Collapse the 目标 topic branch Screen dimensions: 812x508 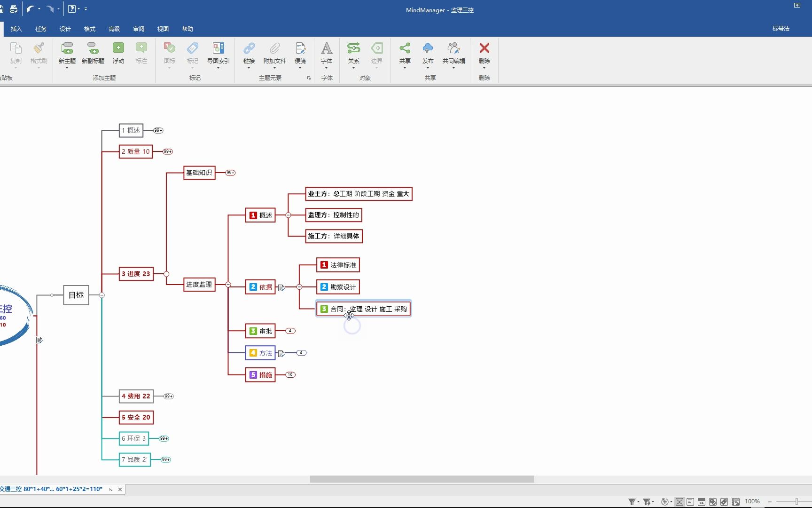[x=101, y=295]
